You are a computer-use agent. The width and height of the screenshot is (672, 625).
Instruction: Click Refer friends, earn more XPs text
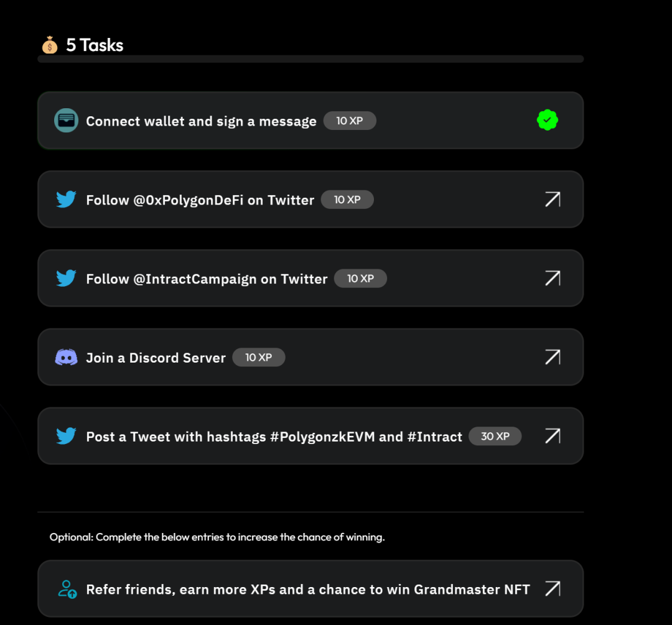click(307, 590)
